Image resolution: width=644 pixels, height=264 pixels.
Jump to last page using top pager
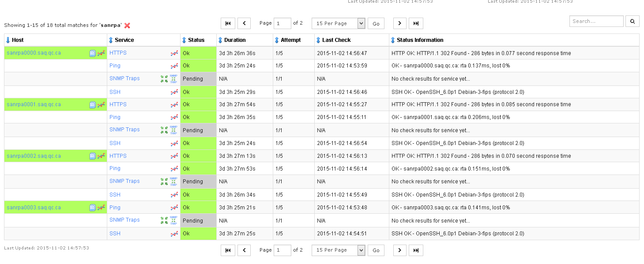point(416,23)
